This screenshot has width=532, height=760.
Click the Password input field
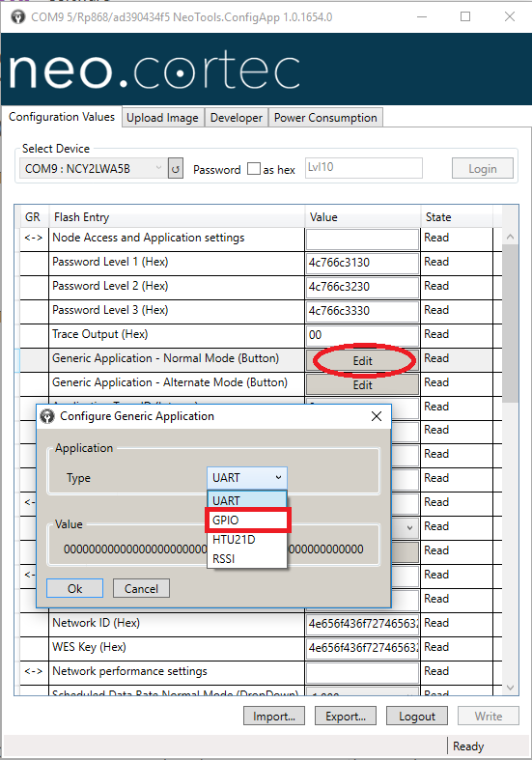click(363, 168)
